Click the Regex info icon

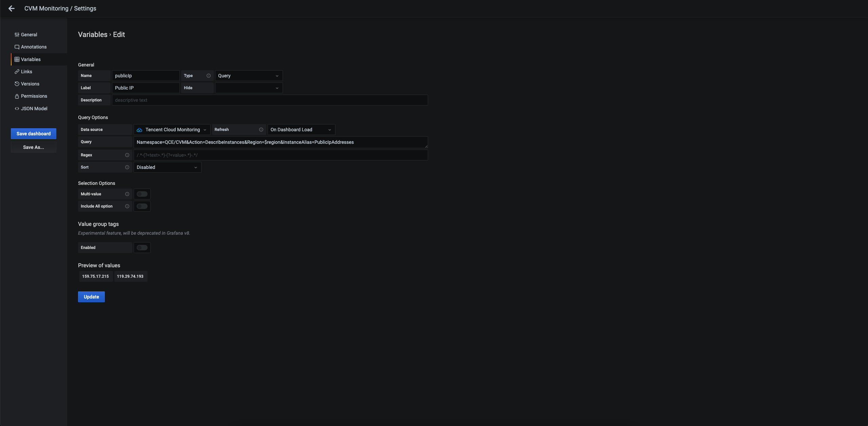[127, 155]
